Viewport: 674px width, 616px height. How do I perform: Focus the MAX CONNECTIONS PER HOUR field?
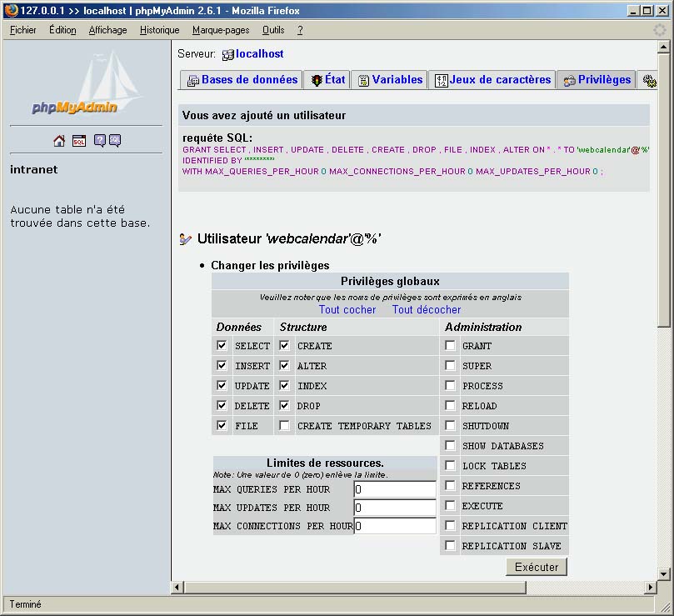(395, 526)
